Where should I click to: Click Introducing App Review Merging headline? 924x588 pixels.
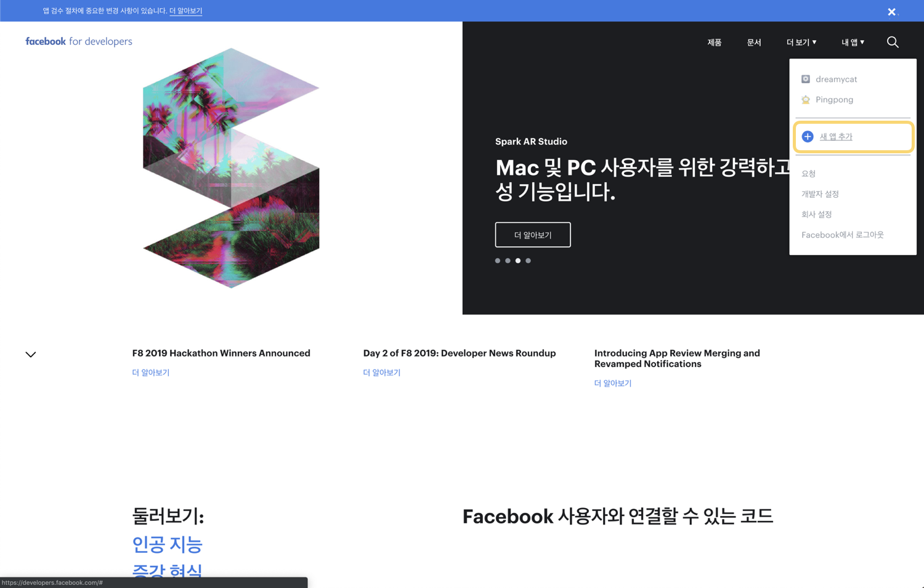(x=677, y=358)
